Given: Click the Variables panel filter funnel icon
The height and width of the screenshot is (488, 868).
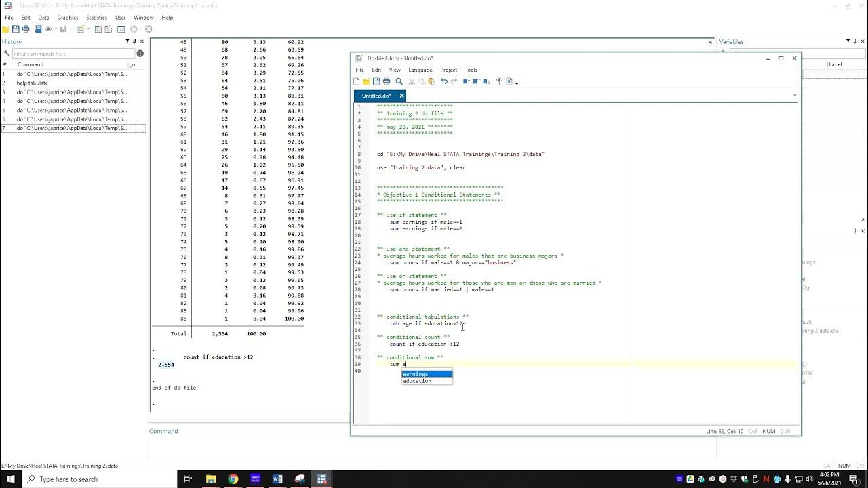Looking at the screenshot, I should click(x=848, y=41).
